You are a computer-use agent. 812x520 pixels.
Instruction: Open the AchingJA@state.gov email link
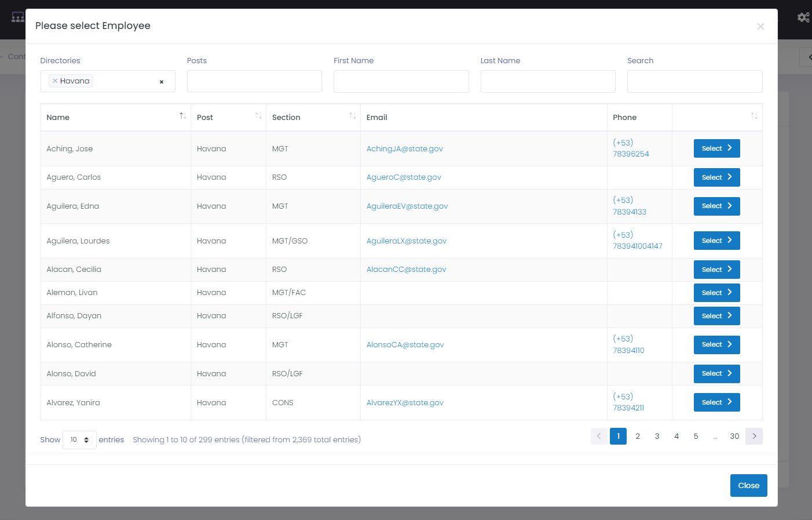[x=405, y=149]
